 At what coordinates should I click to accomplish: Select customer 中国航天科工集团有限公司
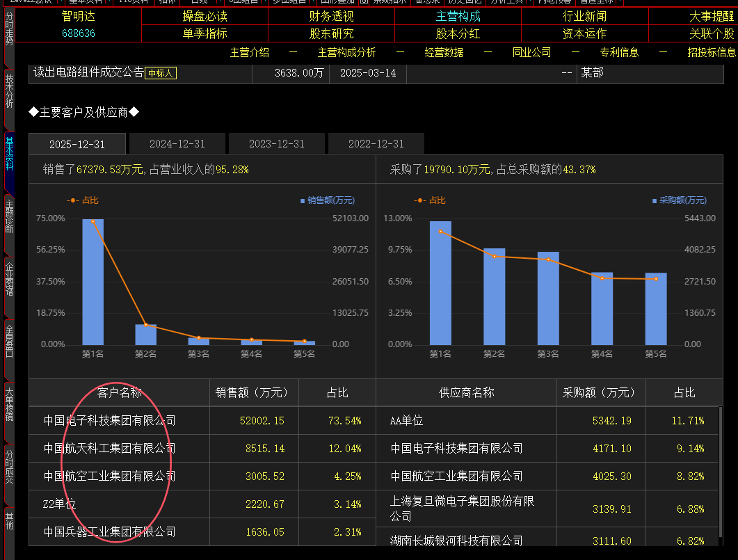(109, 449)
